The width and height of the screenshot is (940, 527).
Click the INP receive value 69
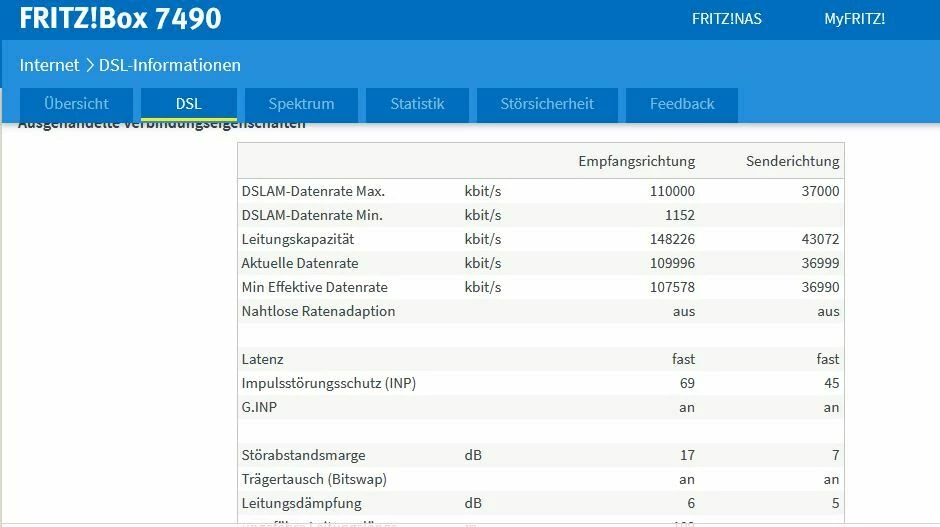(x=687, y=383)
